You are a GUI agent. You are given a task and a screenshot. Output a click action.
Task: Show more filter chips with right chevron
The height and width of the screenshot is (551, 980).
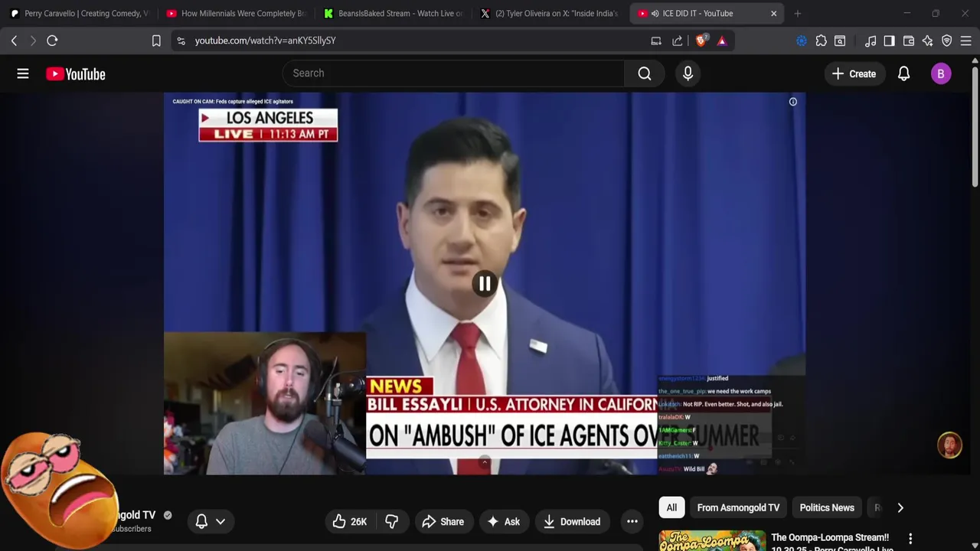(x=900, y=507)
